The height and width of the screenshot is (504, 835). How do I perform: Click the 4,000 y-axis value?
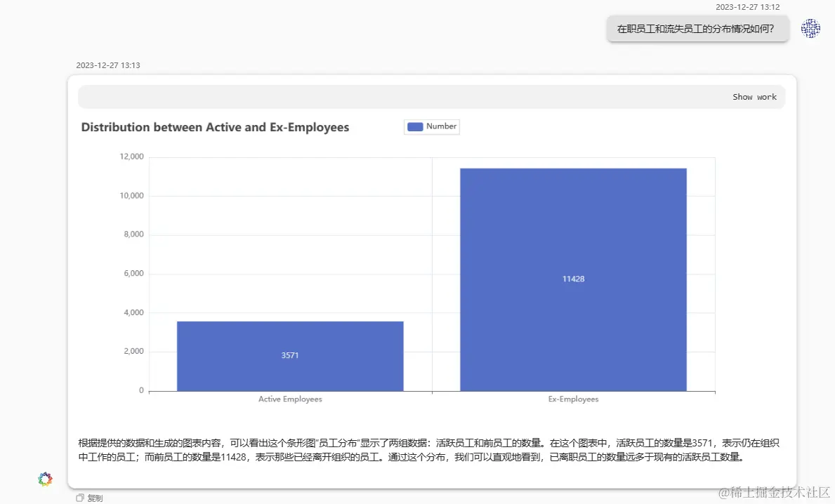coord(133,312)
